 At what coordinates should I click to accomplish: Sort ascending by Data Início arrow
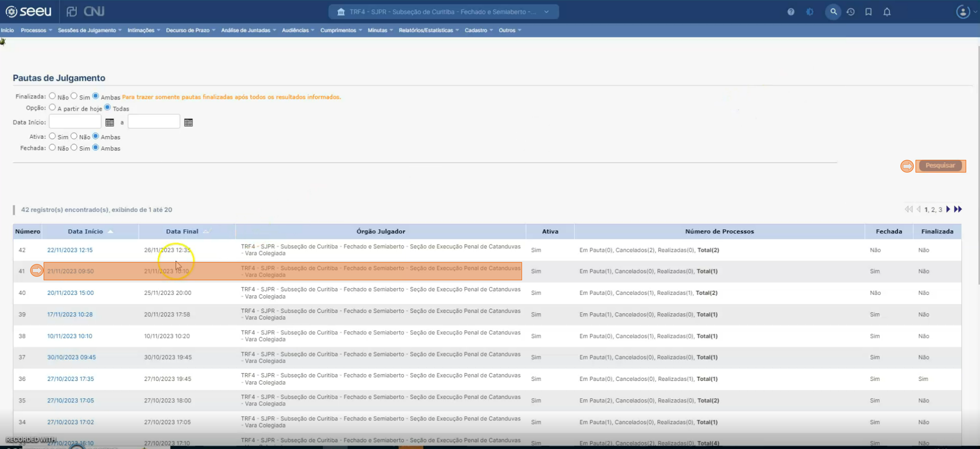click(x=110, y=231)
